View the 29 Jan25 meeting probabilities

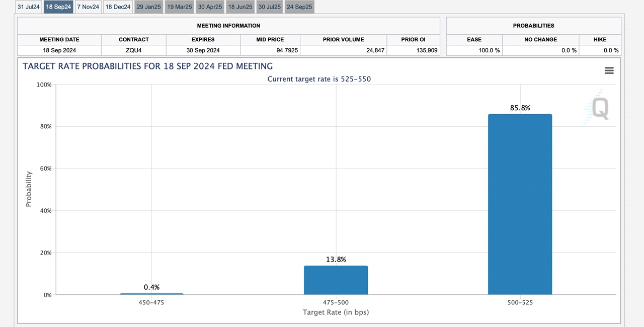click(148, 7)
